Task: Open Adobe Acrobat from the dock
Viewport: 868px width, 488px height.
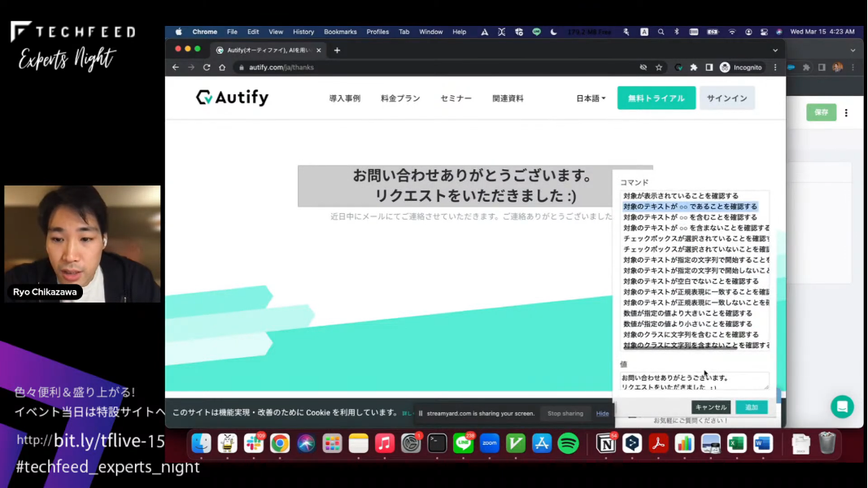Action: [x=658, y=443]
